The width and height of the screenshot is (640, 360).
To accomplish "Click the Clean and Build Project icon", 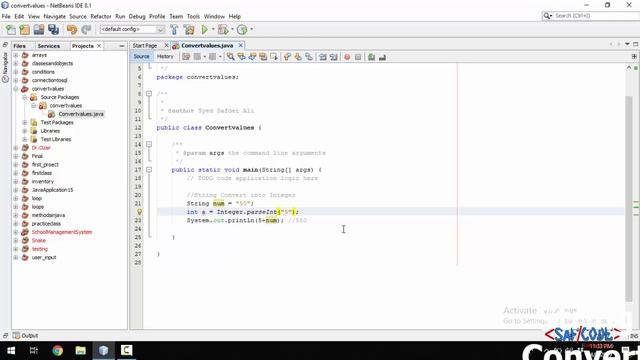I will coord(189,29).
